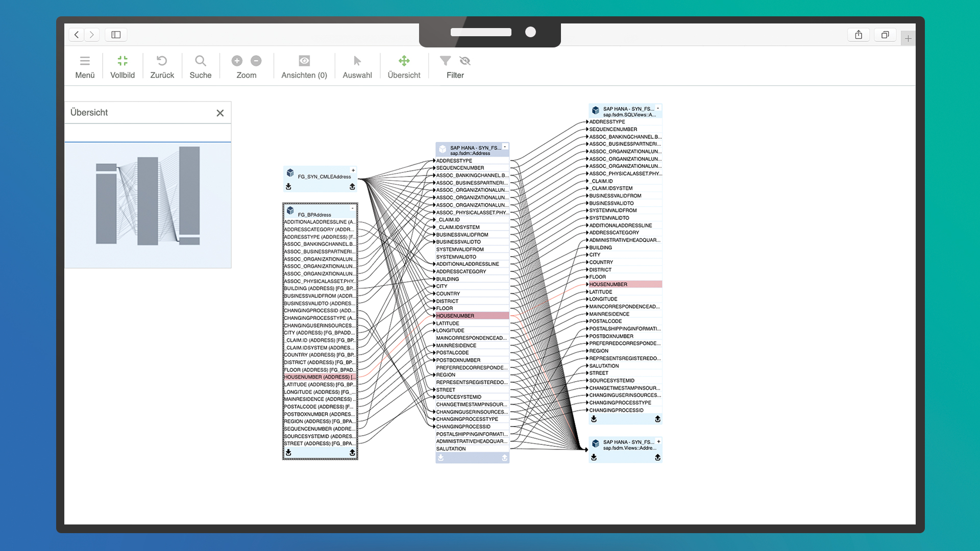Toggle the browser sidebar button
This screenshot has height=551, width=980.
pyautogui.click(x=116, y=35)
